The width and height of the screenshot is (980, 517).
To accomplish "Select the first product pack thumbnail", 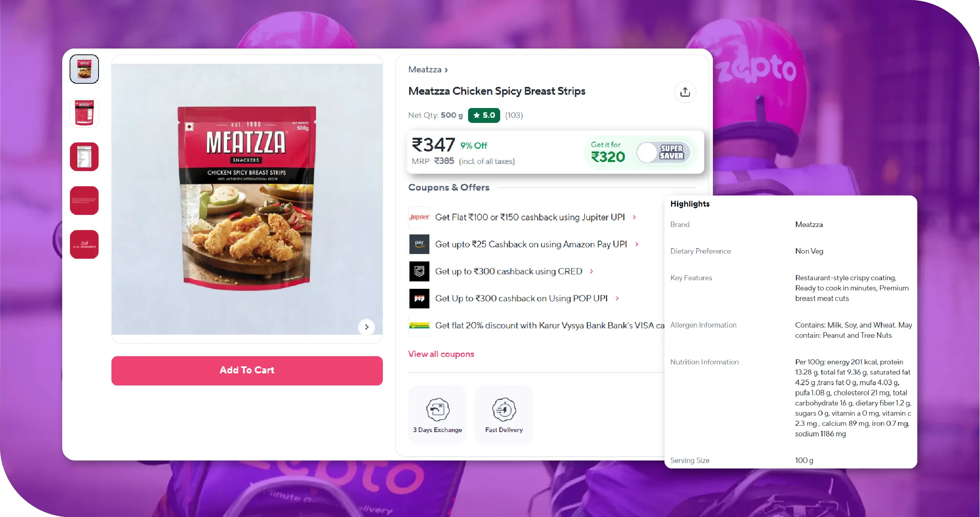I will tap(84, 69).
